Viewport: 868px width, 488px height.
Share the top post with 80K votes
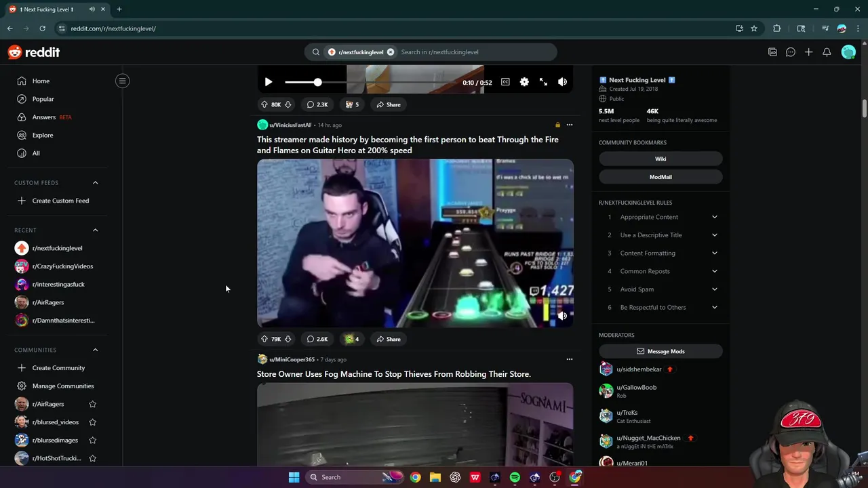click(389, 104)
